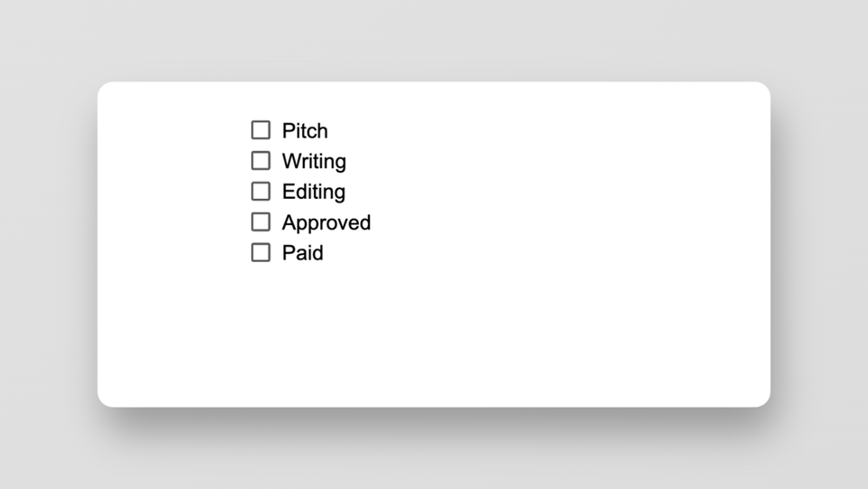Set the status box for Approved
The width and height of the screenshot is (868, 489).
tap(260, 222)
